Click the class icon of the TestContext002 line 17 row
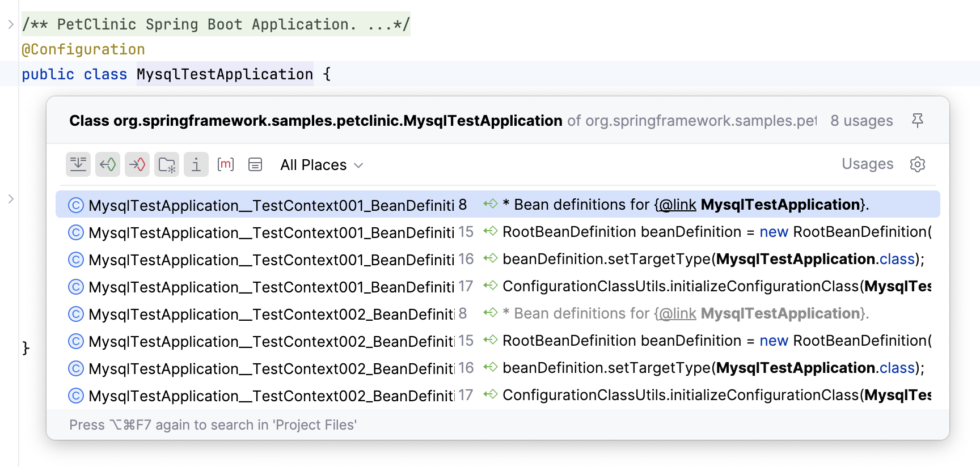 coord(76,396)
